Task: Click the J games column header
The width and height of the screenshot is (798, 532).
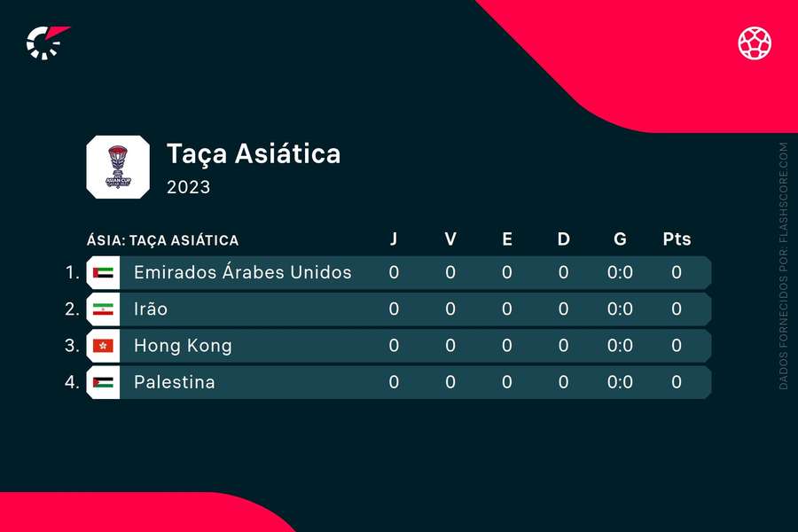Action: pos(394,239)
